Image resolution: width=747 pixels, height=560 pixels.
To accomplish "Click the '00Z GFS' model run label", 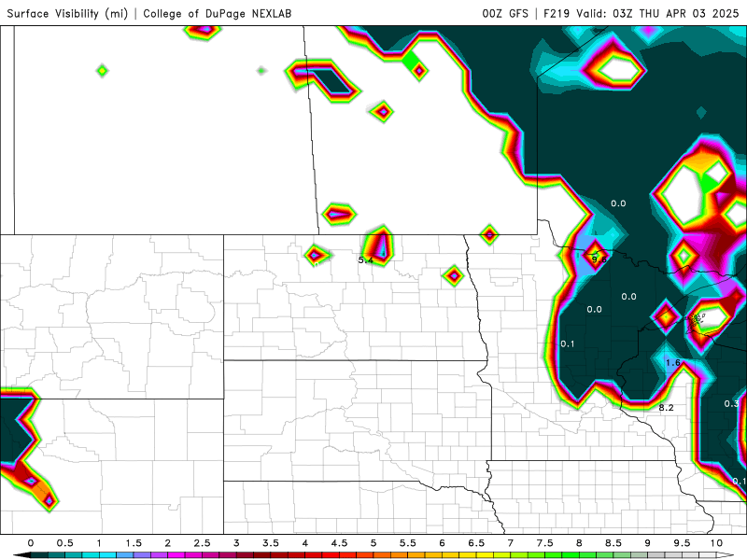I will [x=505, y=13].
